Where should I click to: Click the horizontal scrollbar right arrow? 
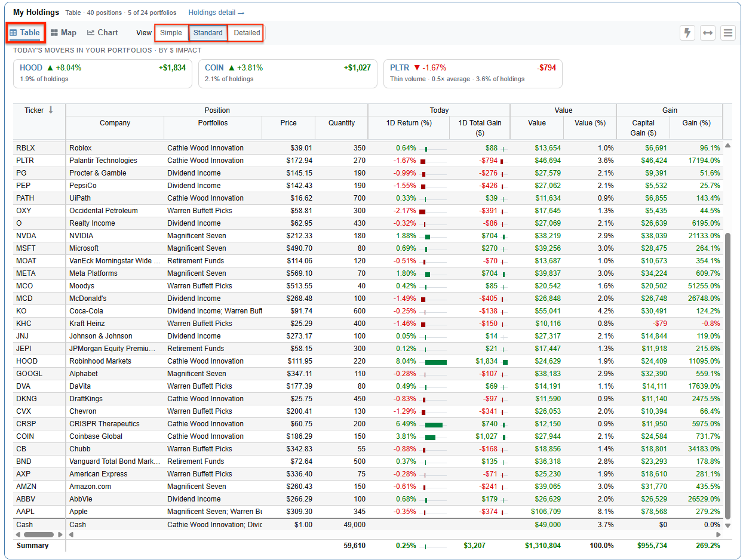(x=60, y=535)
